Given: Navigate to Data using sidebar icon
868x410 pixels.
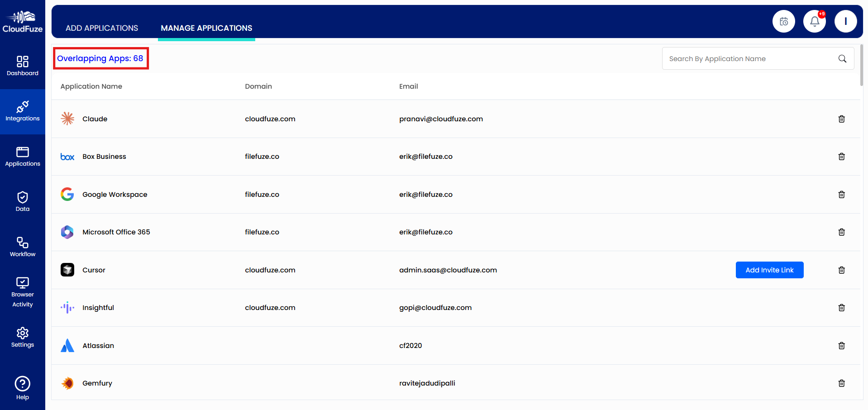Looking at the screenshot, I should pos(22,201).
